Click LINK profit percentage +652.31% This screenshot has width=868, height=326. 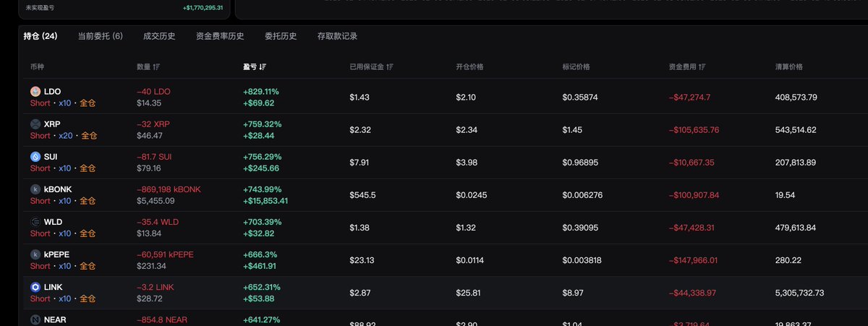point(261,287)
